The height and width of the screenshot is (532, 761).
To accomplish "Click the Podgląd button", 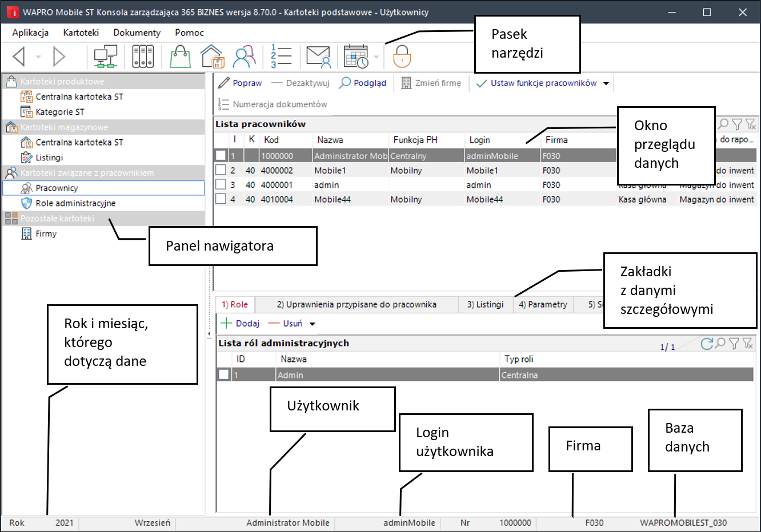I will pos(363,83).
